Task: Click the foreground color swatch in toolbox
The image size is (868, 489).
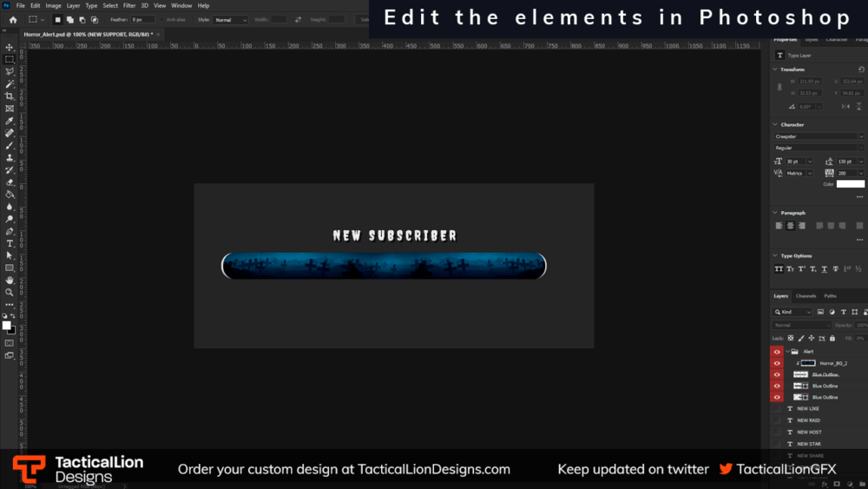Action: (7, 326)
